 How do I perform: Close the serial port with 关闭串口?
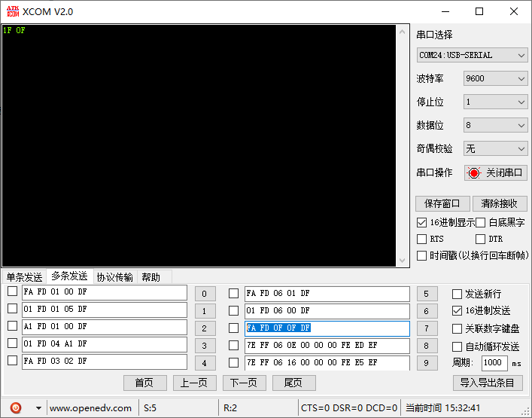pos(496,172)
